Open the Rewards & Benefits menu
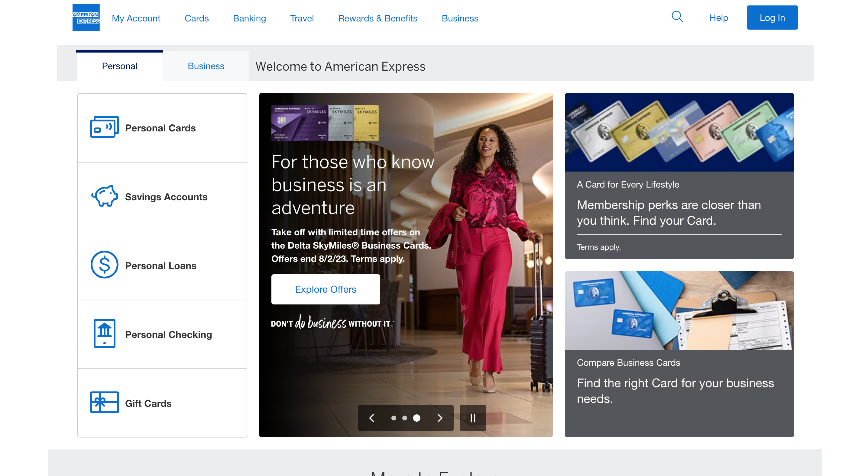 pos(378,18)
